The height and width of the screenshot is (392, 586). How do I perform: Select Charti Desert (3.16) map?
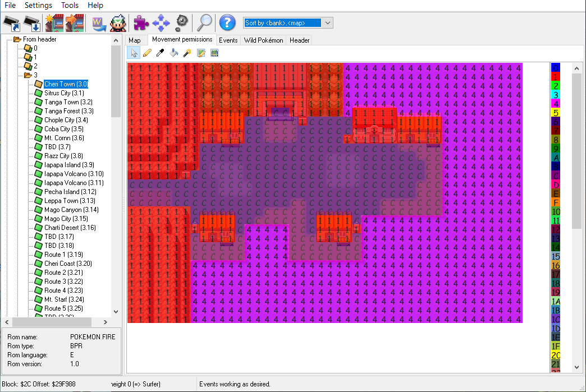pyautogui.click(x=70, y=227)
